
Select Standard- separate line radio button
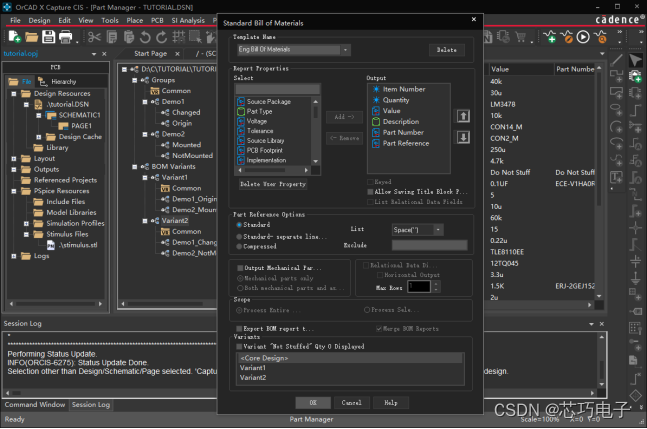coord(239,237)
